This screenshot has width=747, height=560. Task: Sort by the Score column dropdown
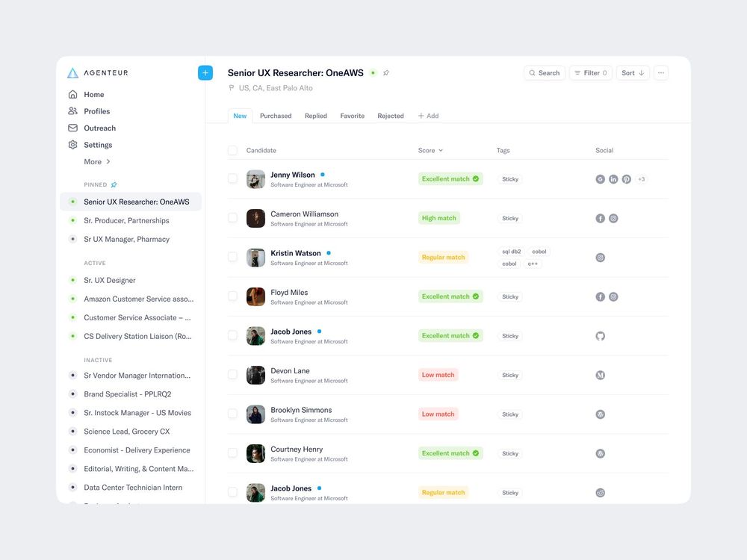click(x=431, y=151)
